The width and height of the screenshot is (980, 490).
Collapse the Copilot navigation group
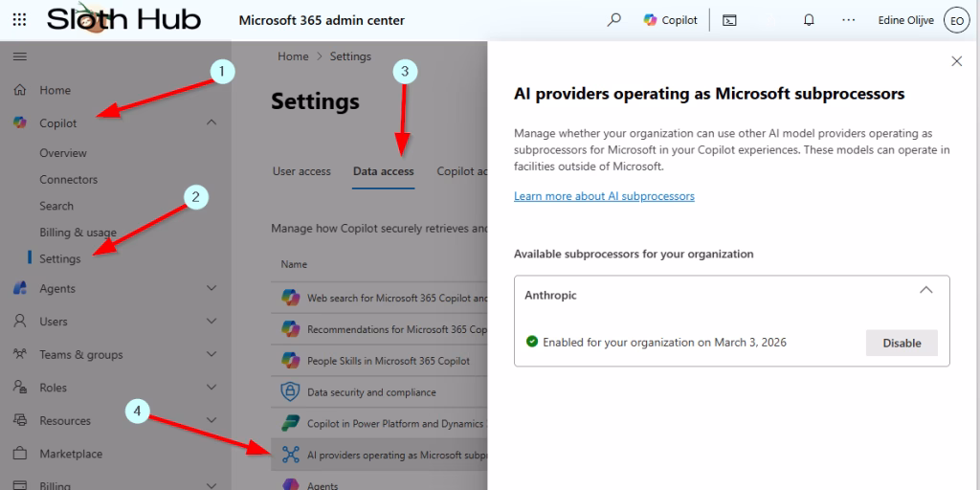212,122
